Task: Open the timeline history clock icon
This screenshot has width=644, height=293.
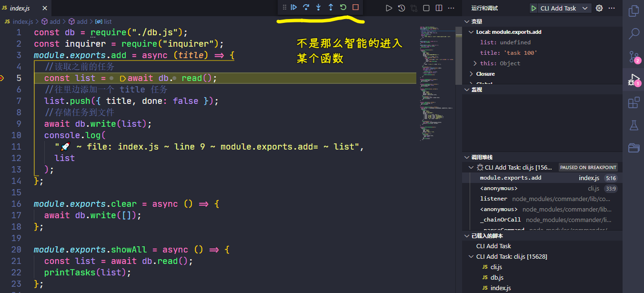Action: click(402, 8)
